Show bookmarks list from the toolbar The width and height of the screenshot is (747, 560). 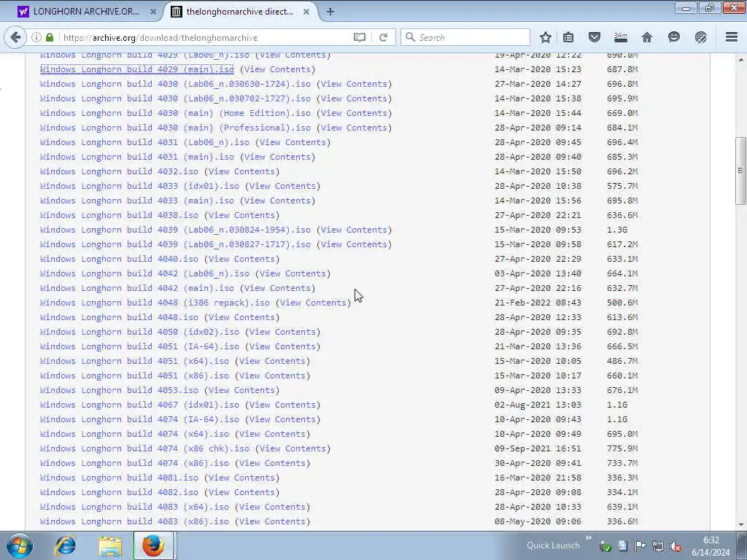(568, 37)
